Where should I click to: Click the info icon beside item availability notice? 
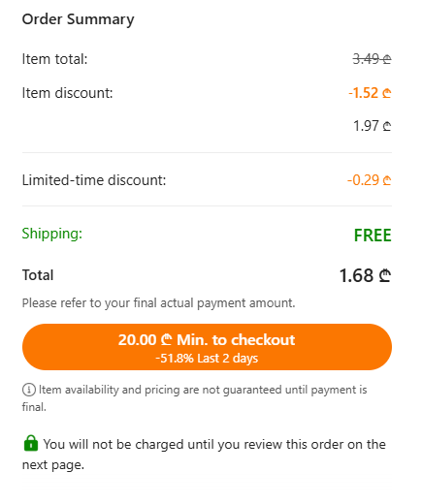click(29, 390)
